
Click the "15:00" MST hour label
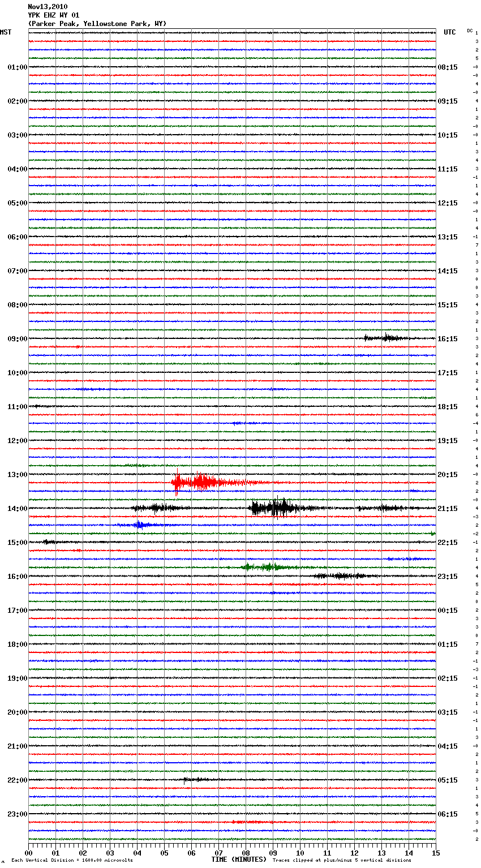click(18, 543)
